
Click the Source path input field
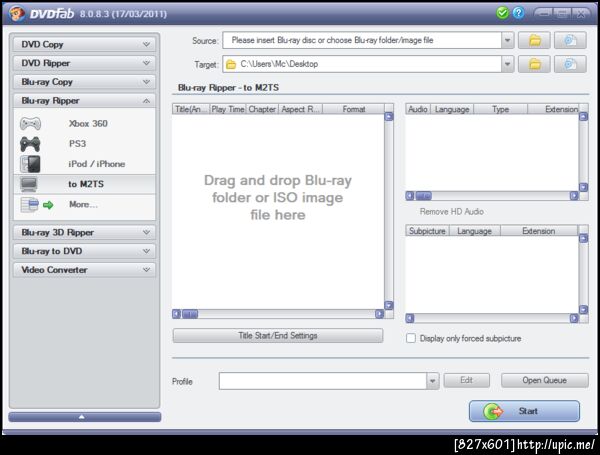click(362, 40)
